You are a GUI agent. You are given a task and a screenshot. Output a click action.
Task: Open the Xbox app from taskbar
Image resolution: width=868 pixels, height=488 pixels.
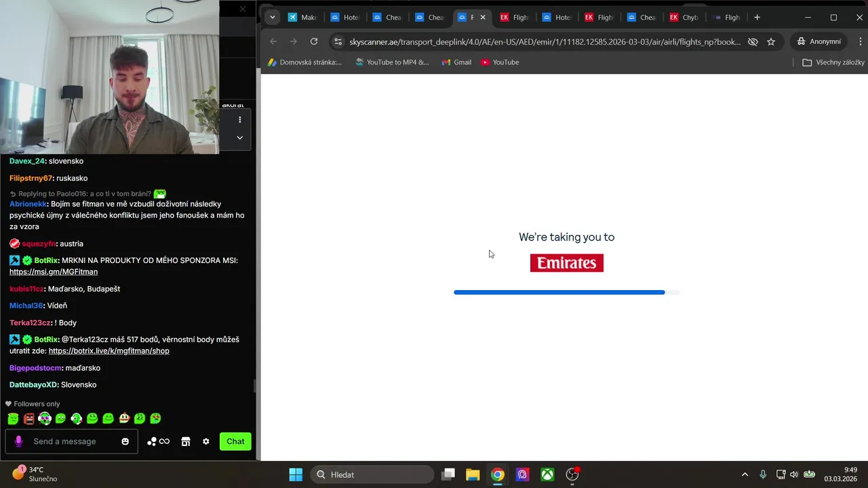[x=547, y=474]
